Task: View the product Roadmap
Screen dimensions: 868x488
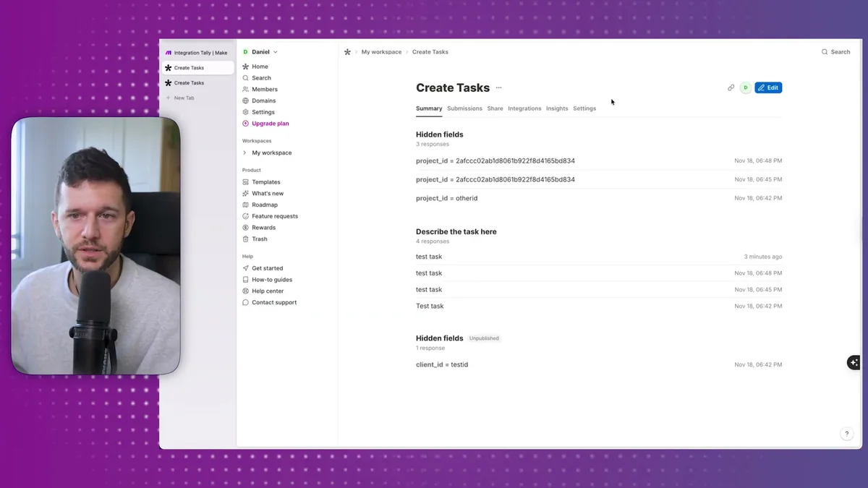Action: coord(265,205)
